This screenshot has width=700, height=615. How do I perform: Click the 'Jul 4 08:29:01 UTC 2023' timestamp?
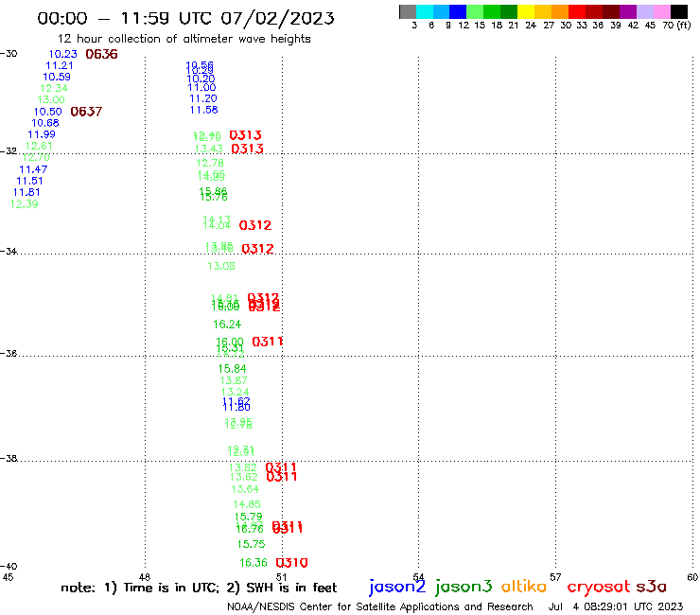[x=616, y=606]
